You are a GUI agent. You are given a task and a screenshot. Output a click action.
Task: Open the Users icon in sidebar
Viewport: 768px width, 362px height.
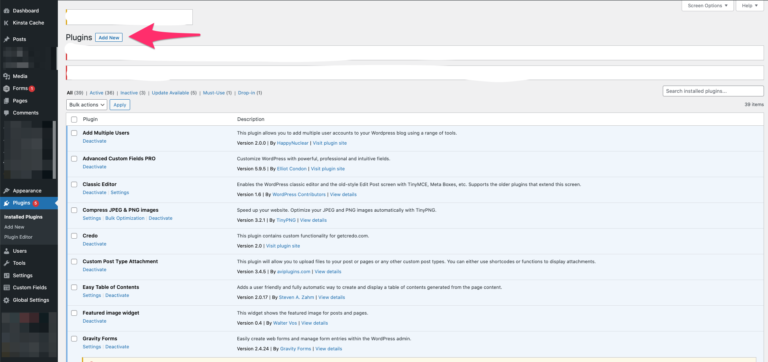tap(6, 251)
